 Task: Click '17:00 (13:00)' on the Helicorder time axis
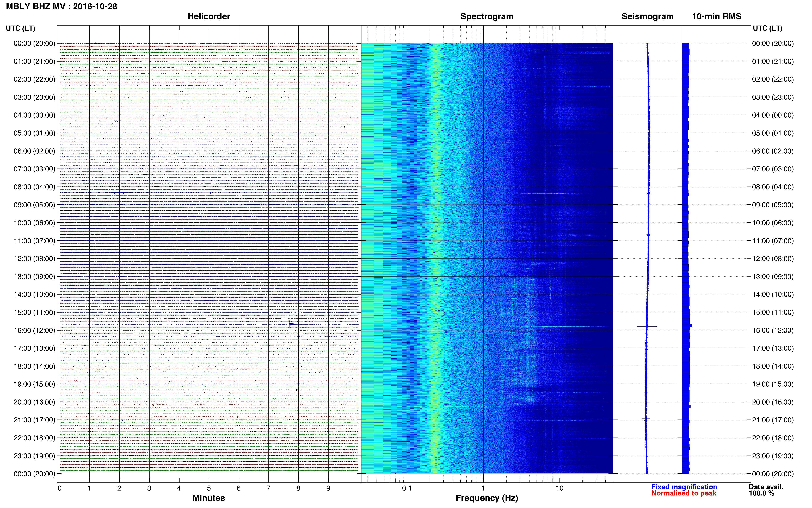point(34,348)
